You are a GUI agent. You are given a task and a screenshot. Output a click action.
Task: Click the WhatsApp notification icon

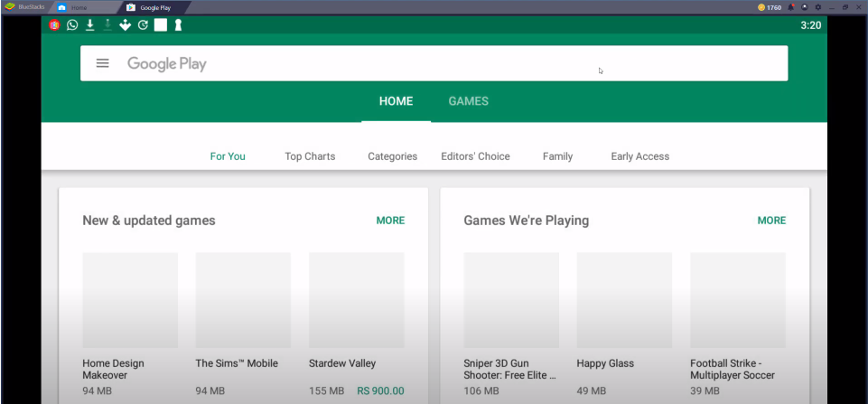72,25
